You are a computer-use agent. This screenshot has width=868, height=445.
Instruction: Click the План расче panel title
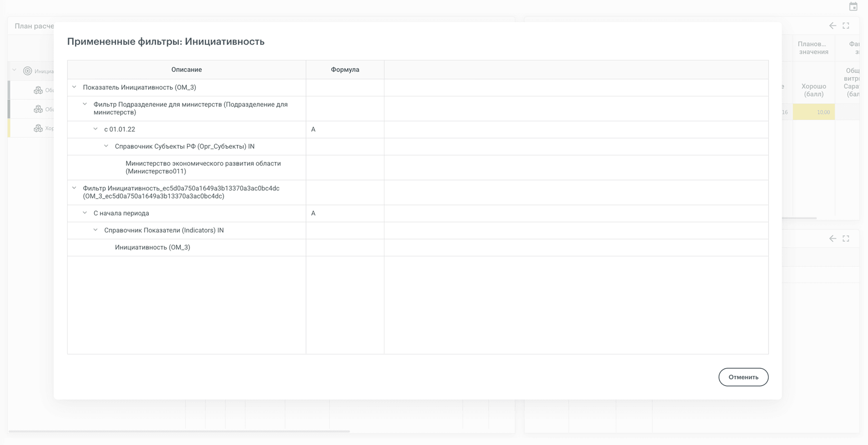(34, 26)
